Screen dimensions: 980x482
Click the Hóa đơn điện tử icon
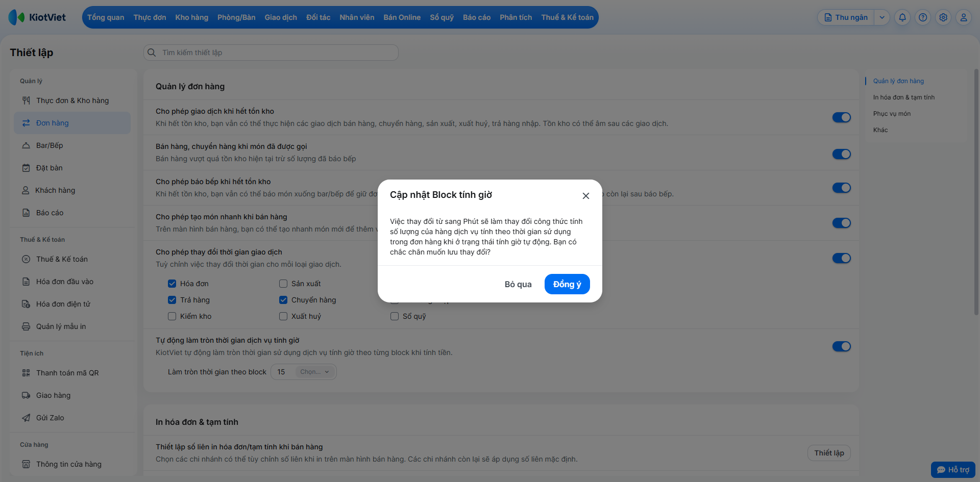click(x=26, y=304)
